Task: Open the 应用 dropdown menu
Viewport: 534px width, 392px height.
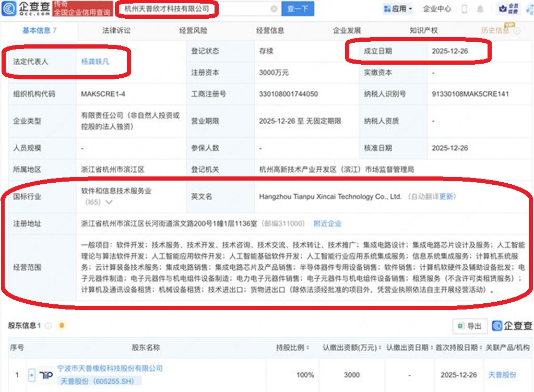Action: point(398,9)
